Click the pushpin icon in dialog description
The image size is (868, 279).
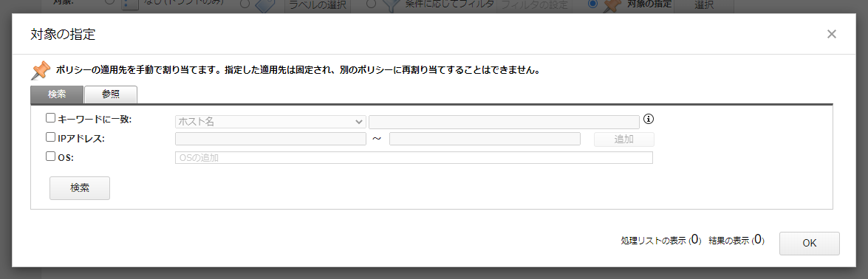pyautogui.click(x=41, y=70)
